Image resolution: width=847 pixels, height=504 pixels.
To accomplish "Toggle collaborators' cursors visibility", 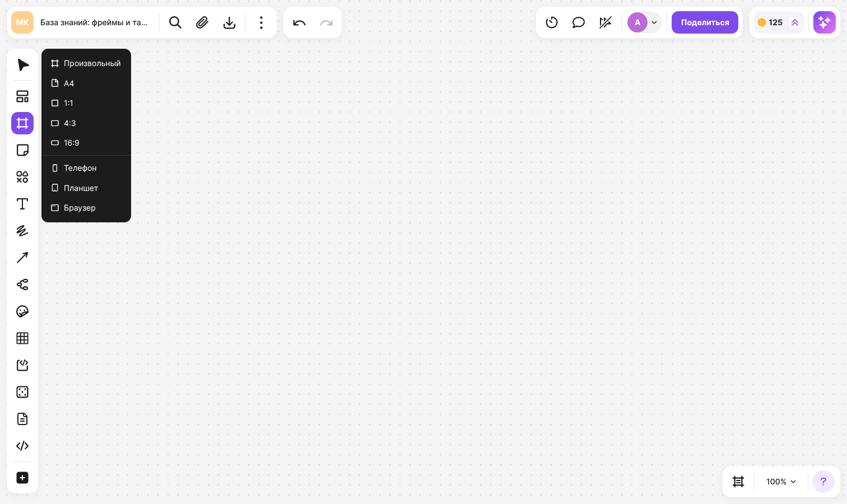I will [606, 22].
